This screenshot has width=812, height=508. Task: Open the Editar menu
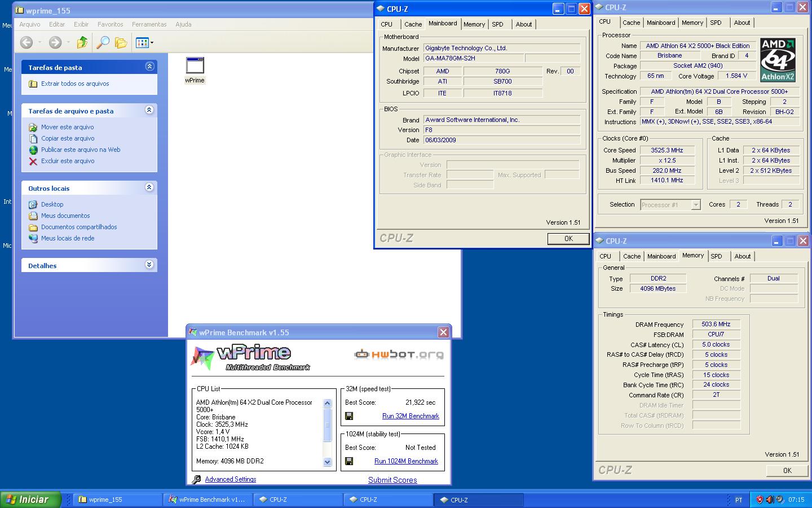click(x=57, y=24)
